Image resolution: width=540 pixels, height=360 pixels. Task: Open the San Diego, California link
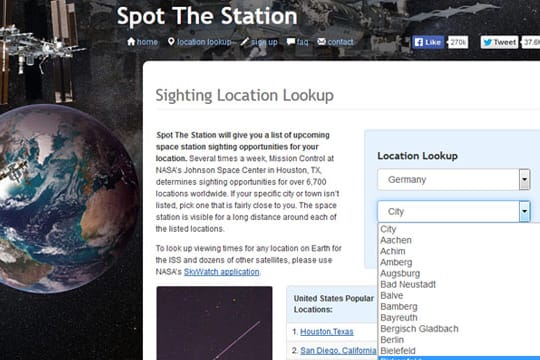pyautogui.click(x=338, y=351)
